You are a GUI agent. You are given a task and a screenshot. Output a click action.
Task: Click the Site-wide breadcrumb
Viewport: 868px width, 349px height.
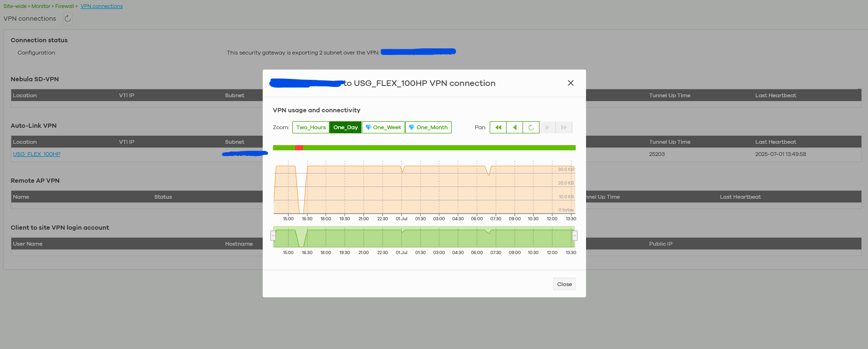(x=15, y=6)
